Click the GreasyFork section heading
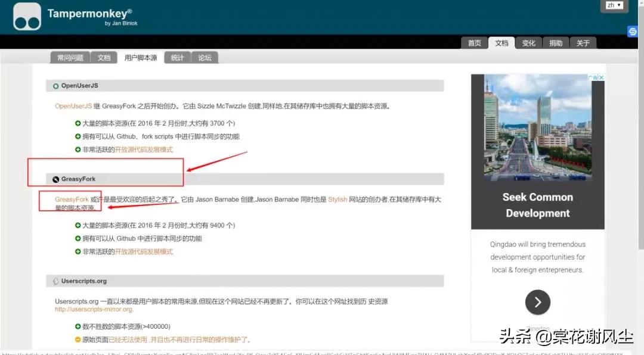The image size is (644, 355). click(78, 179)
